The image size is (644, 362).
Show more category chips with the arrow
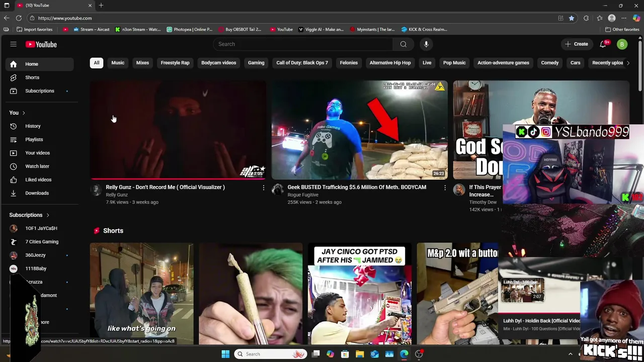click(x=627, y=63)
